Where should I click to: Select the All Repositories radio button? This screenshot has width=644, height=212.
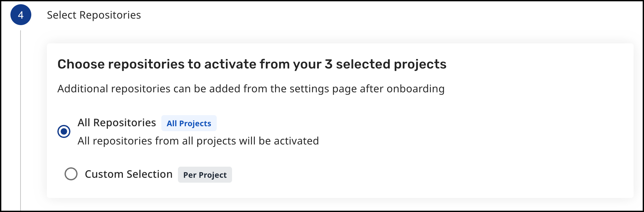click(x=64, y=131)
